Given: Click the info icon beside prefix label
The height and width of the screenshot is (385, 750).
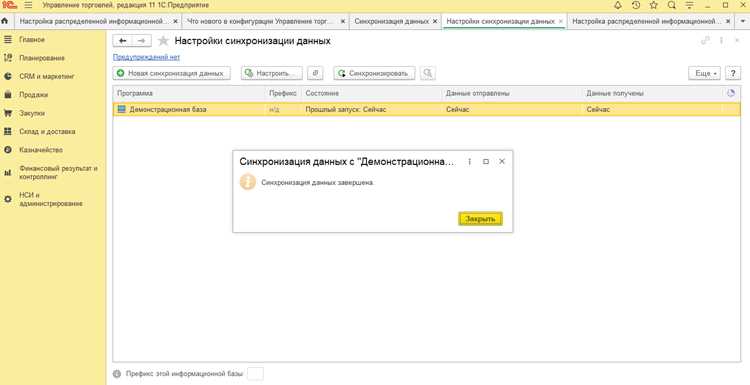Looking at the screenshot, I should [x=117, y=374].
